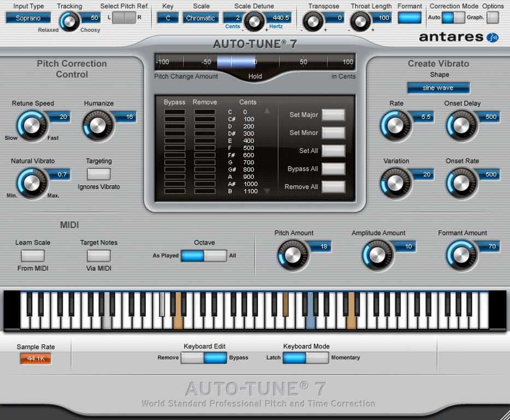Click the Humanize knob
This screenshot has height=420, width=510.
click(x=97, y=125)
